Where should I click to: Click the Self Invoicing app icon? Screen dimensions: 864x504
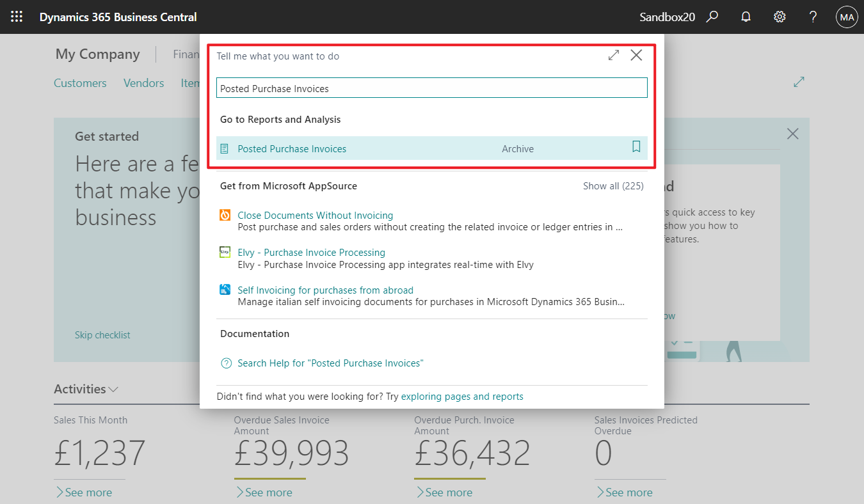[225, 290]
